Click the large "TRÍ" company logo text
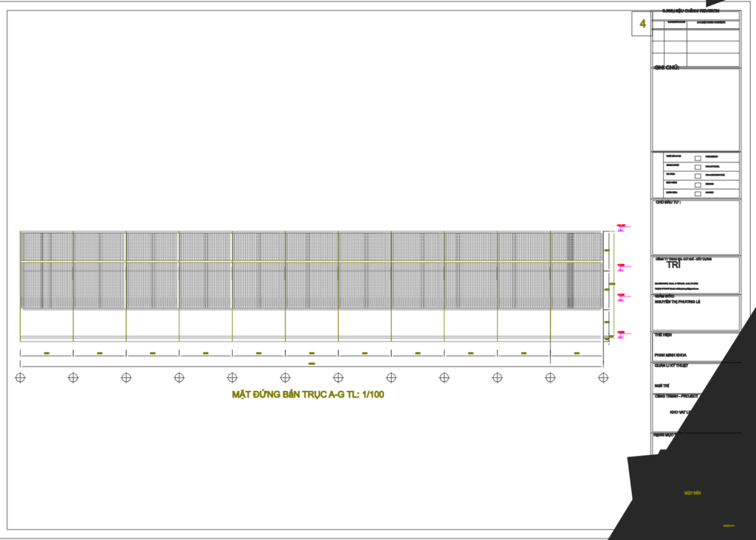The image size is (756, 540). pos(673,265)
